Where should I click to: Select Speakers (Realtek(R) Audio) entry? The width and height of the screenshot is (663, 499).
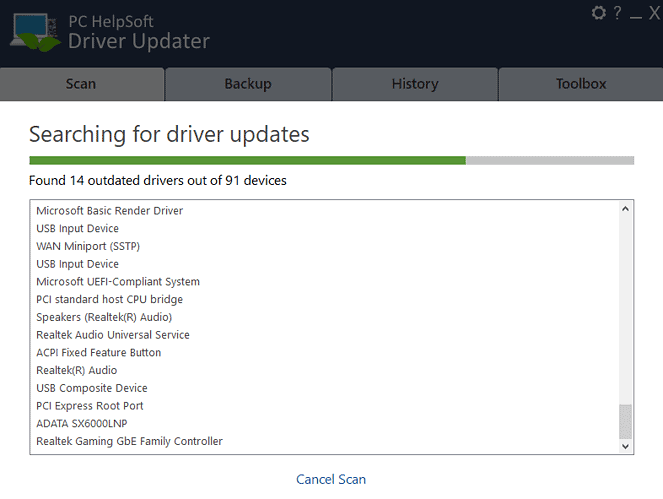(104, 317)
